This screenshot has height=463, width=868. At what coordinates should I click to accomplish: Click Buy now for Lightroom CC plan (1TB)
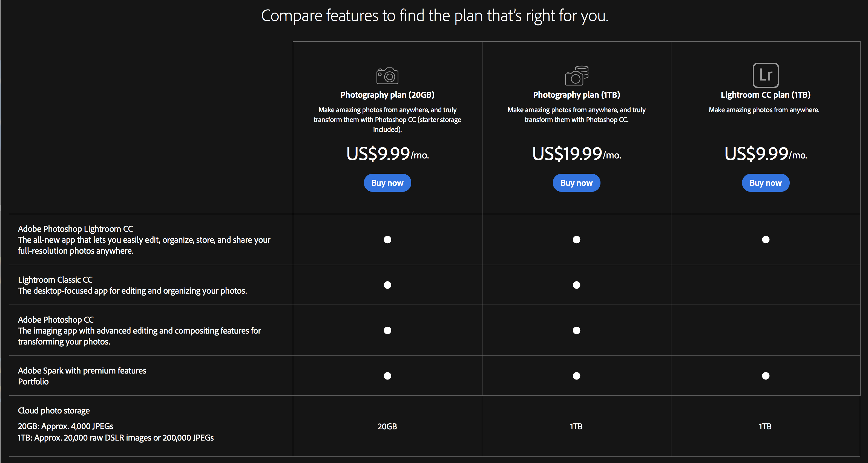coord(765,183)
